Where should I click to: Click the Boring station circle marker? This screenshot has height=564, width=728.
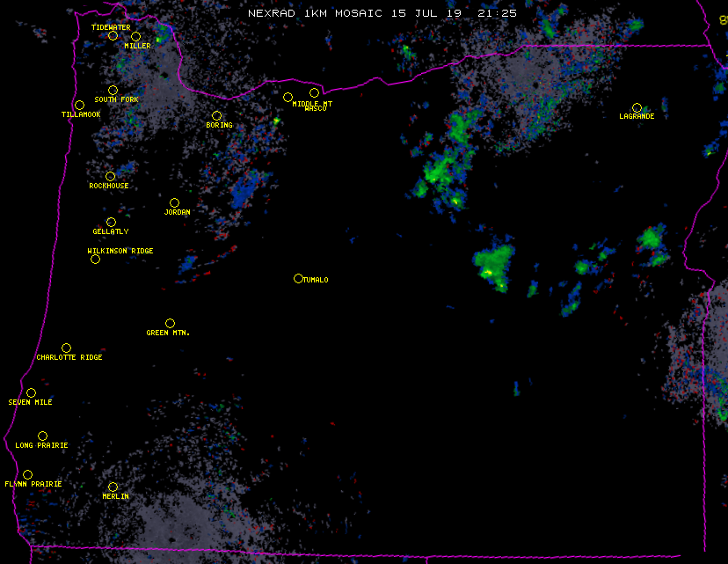click(x=216, y=116)
